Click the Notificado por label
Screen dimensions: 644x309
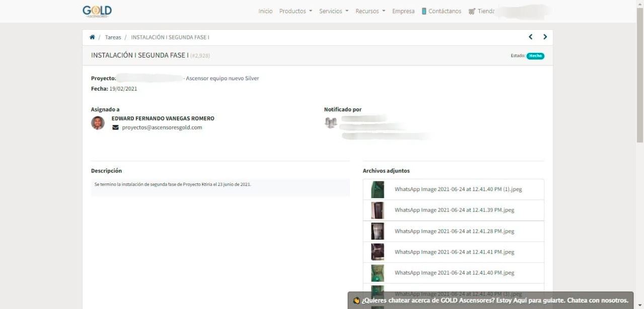(x=343, y=109)
